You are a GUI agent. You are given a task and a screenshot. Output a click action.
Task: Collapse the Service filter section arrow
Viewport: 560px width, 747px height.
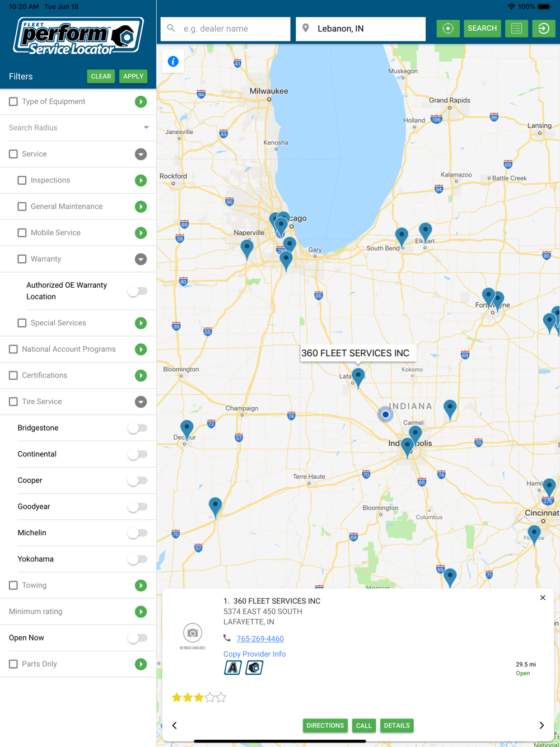click(x=141, y=154)
